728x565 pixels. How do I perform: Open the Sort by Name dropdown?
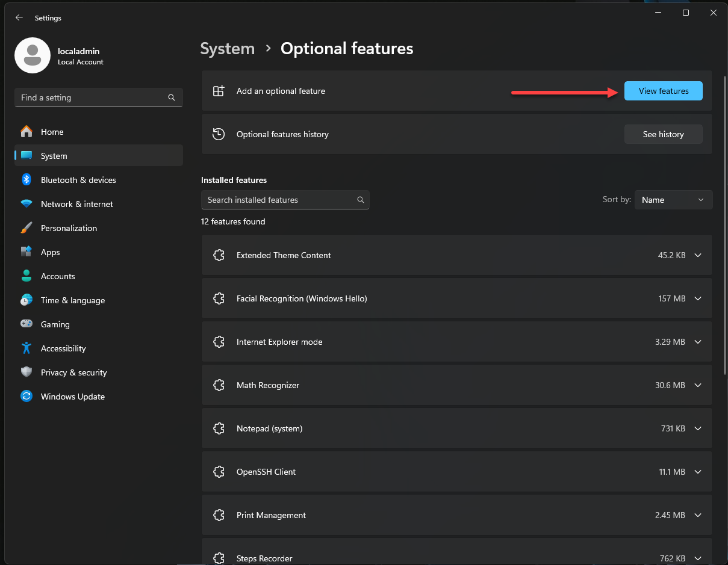click(x=673, y=200)
